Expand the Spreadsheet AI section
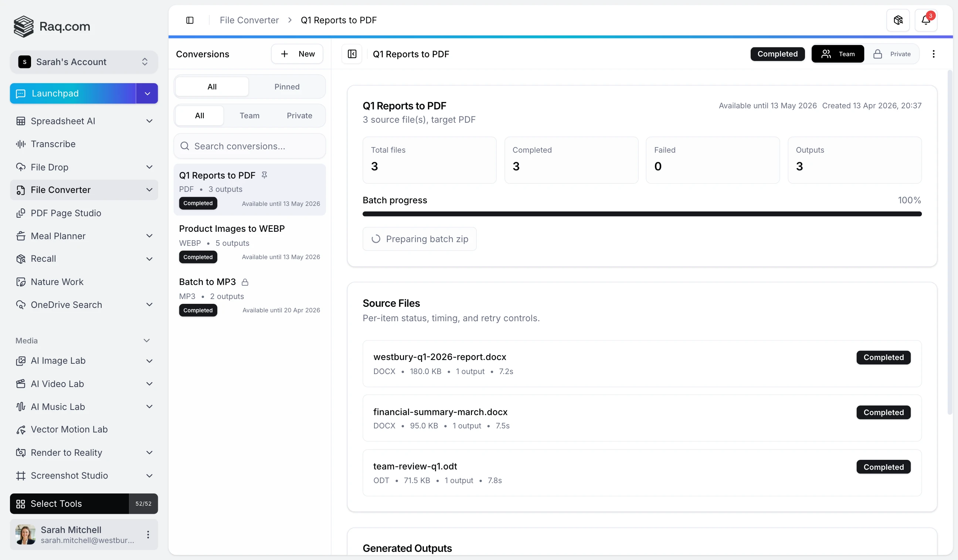The image size is (958, 560). tap(149, 121)
